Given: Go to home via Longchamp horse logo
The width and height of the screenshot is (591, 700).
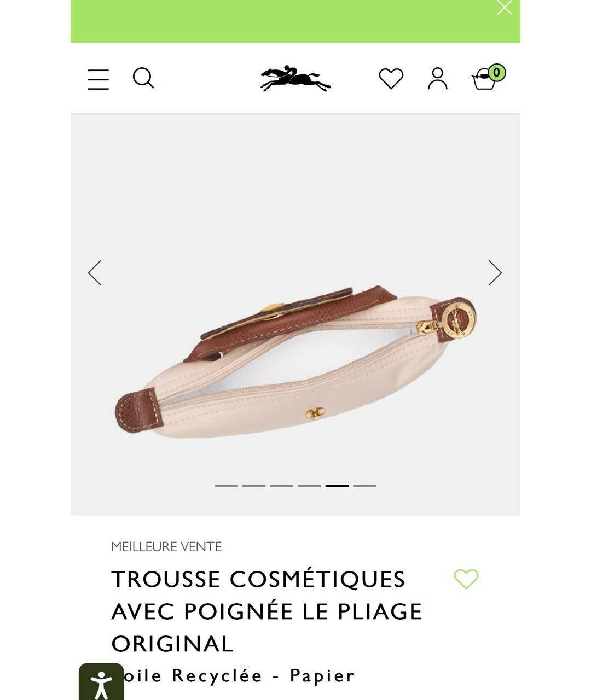Looking at the screenshot, I should tap(296, 79).
